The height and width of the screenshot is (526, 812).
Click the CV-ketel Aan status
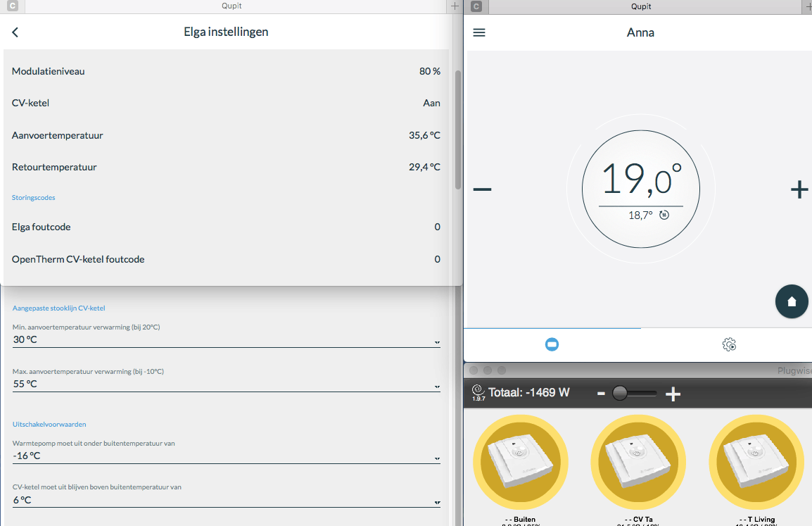pyautogui.click(x=431, y=103)
